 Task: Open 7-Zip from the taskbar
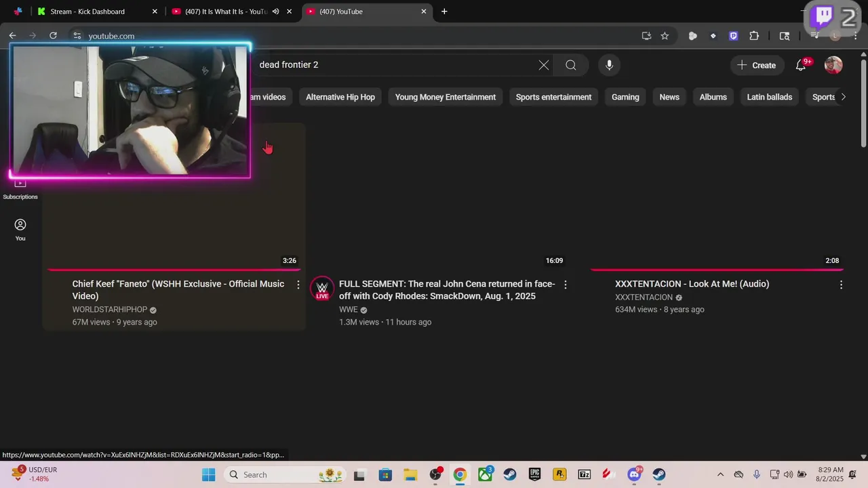pos(584,474)
